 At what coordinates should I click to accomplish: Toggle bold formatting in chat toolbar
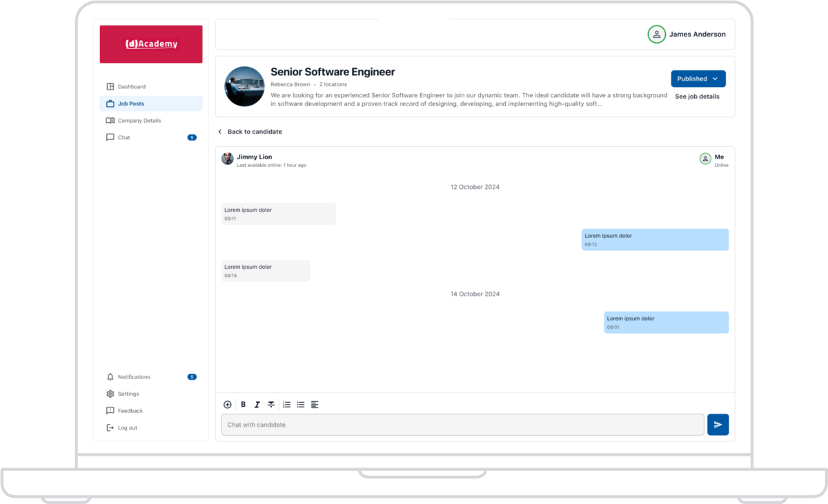click(x=243, y=405)
